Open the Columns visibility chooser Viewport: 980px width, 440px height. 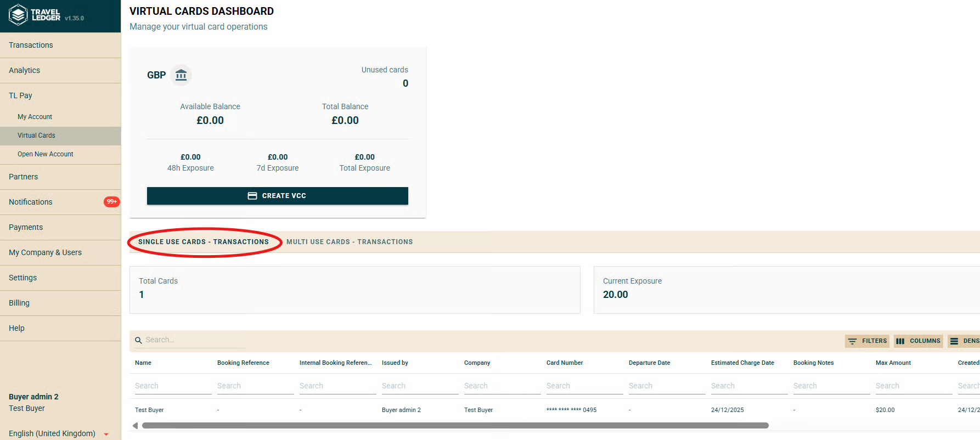919,341
